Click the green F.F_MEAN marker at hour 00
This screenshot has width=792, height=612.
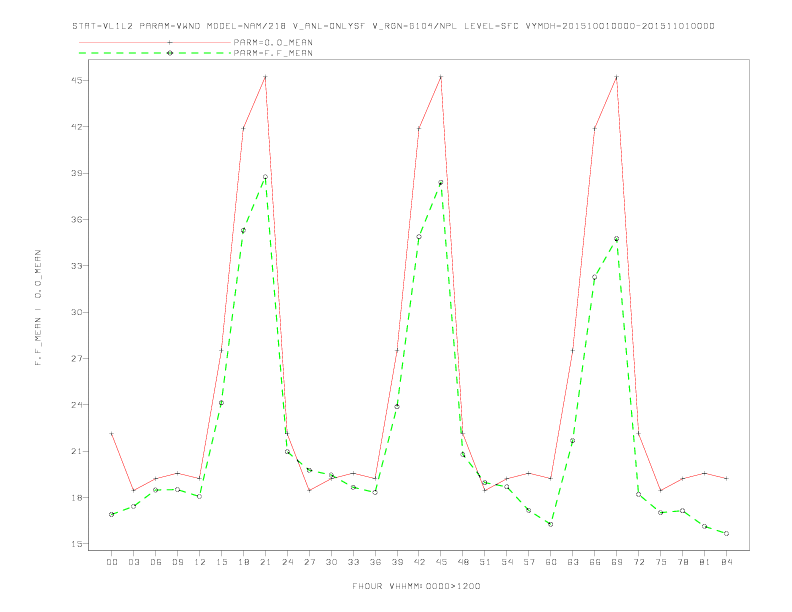[112, 515]
